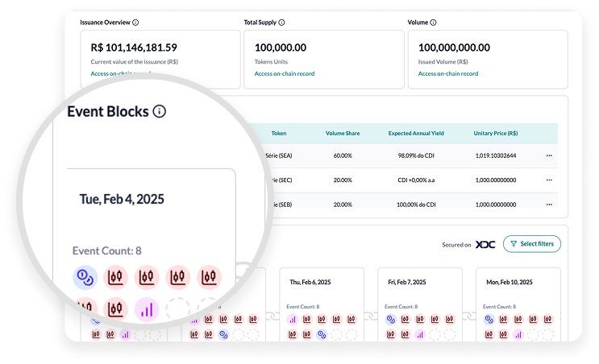The width and height of the screenshot is (599, 364).
Task: Select the Fri, Feb 7, 2025 event block date
Action: click(407, 283)
